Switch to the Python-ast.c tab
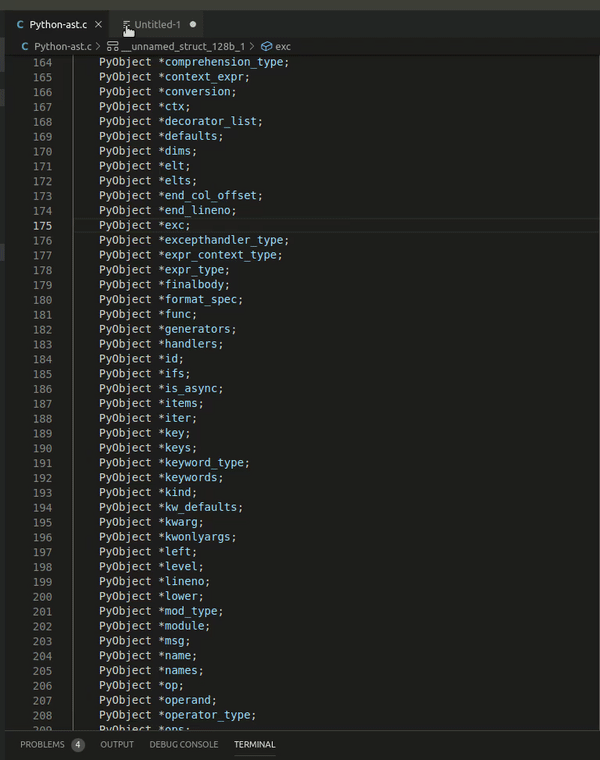Viewport: 600px width, 760px height. (58, 24)
